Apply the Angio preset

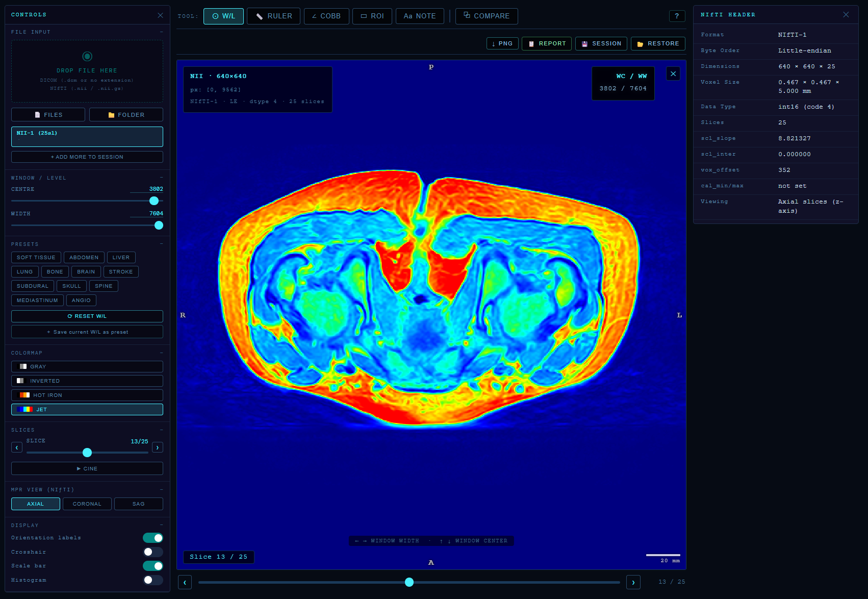coord(82,301)
